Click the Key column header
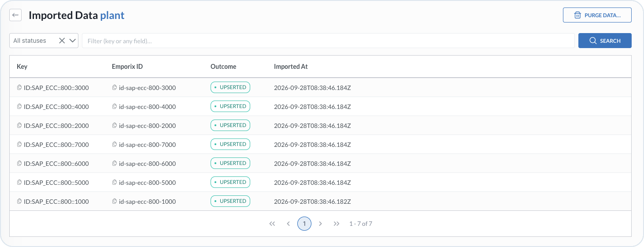Viewport: 644px width, 247px height. tap(22, 67)
